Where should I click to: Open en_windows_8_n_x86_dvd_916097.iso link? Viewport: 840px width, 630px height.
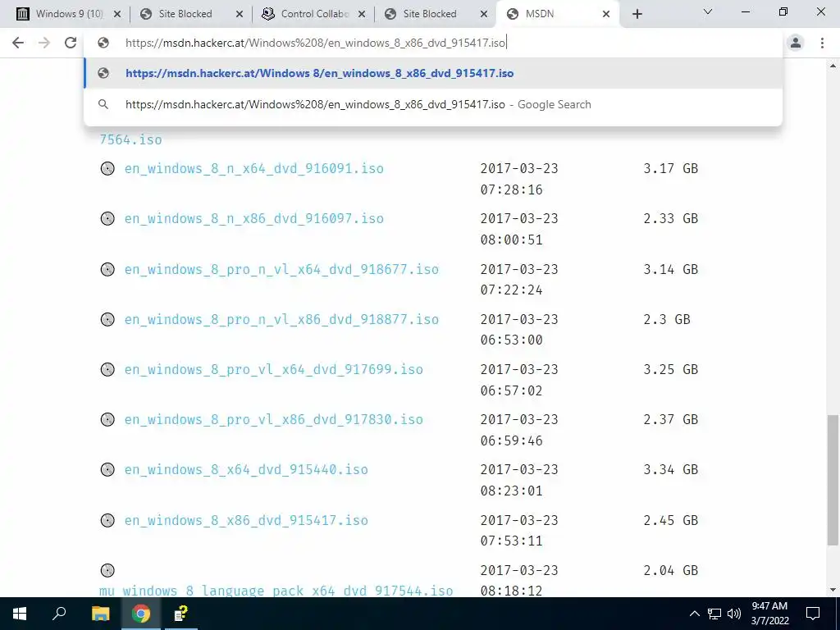pos(254,218)
